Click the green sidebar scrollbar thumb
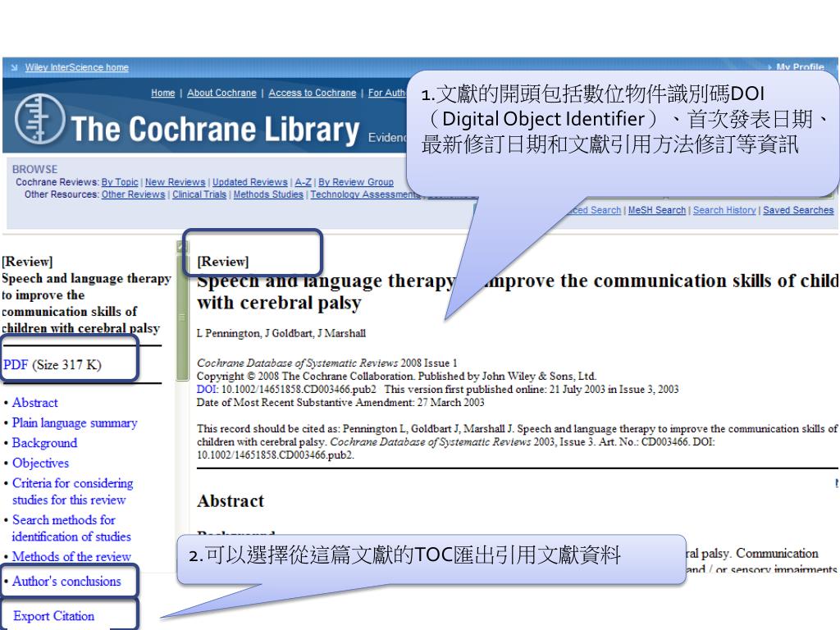840x630 pixels. (182, 317)
